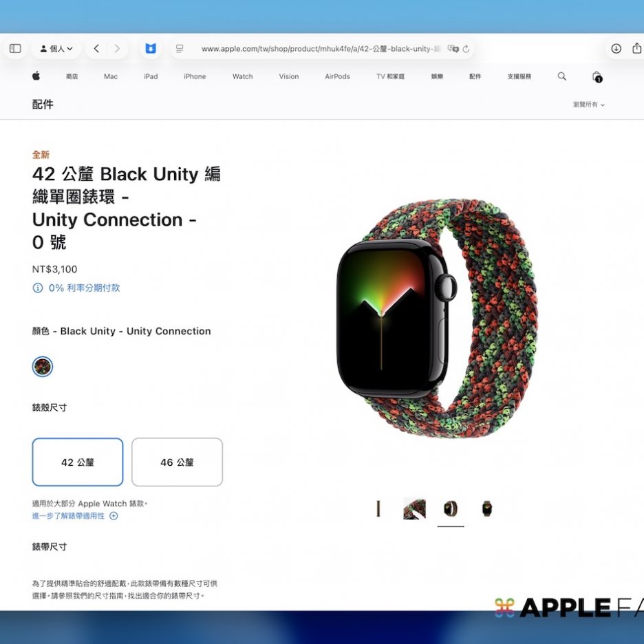Open the 個人 profile dropdown
Screen dimensions: 644x644
[56, 48]
